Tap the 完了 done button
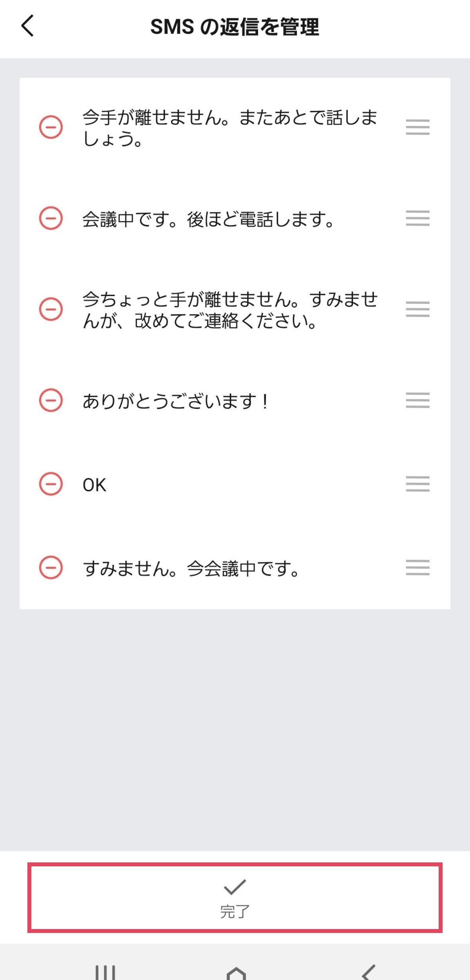Image resolution: width=470 pixels, height=980 pixels. point(235,897)
